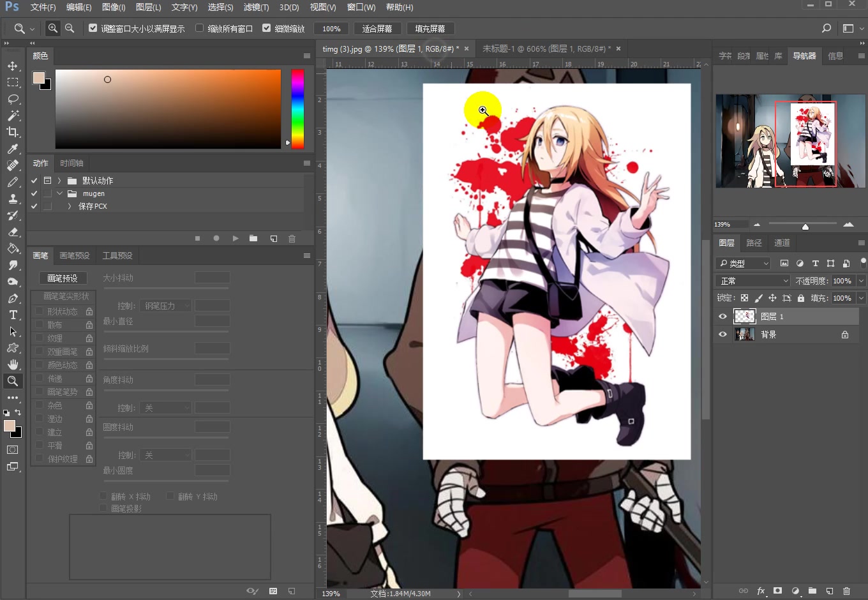Select the Clone Stamp tool

pos(13,199)
